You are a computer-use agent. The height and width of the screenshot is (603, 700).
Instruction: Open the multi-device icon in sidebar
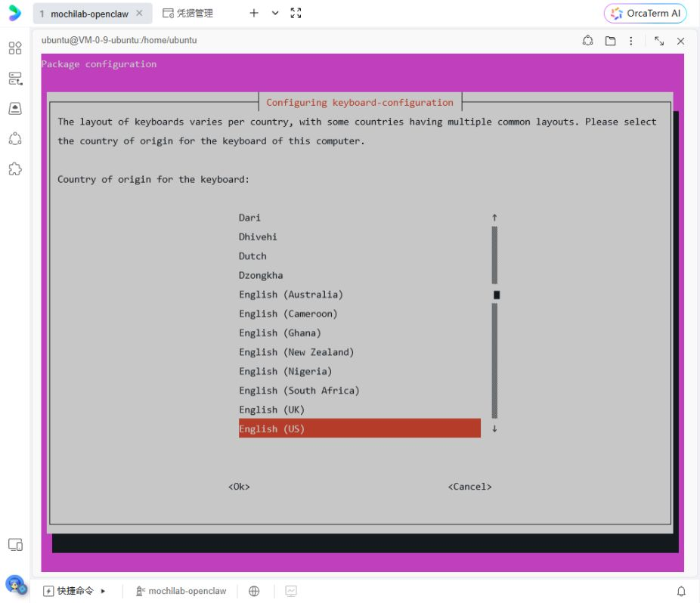15,545
